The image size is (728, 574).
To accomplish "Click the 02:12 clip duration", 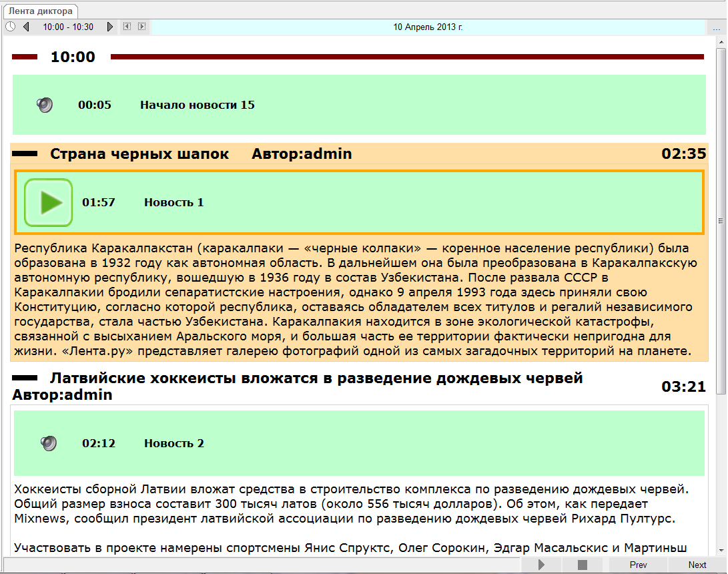I will (x=99, y=443).
